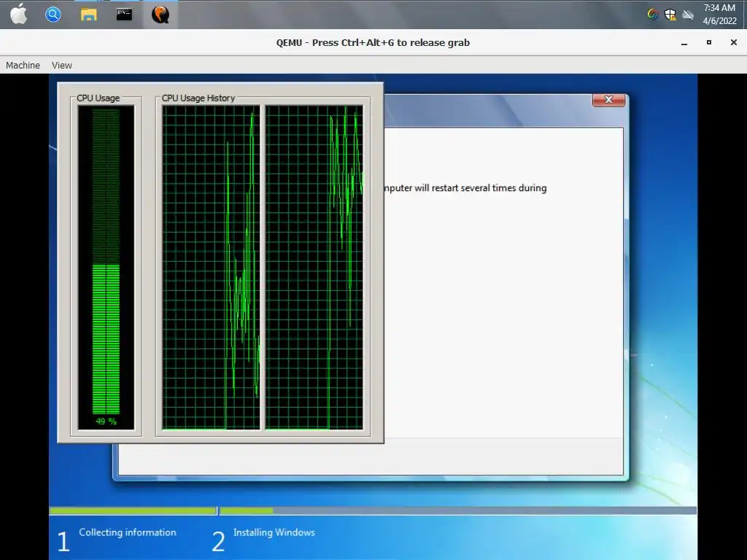Viewport: 747px width, 560px height.
Task: Maximize the QEMU window
Action: click(709, 42)
